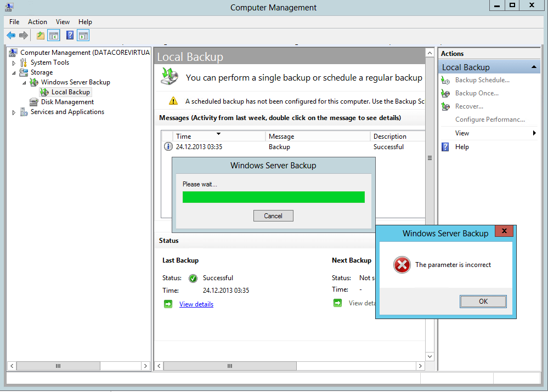The width and height of the screenshot is (548, 392).
Task: Open the Show/Hide Action Pane toolbar icon
Action: point(83,35)
